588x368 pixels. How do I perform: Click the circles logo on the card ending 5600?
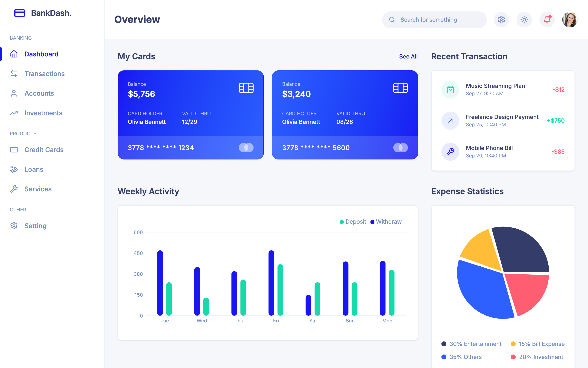400,147
